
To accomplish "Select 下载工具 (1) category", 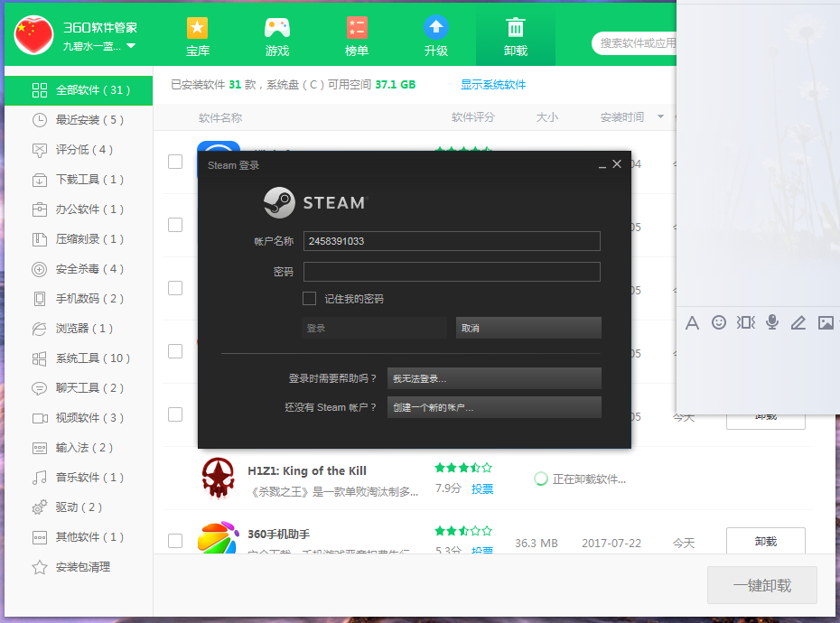I will (79, 180).
